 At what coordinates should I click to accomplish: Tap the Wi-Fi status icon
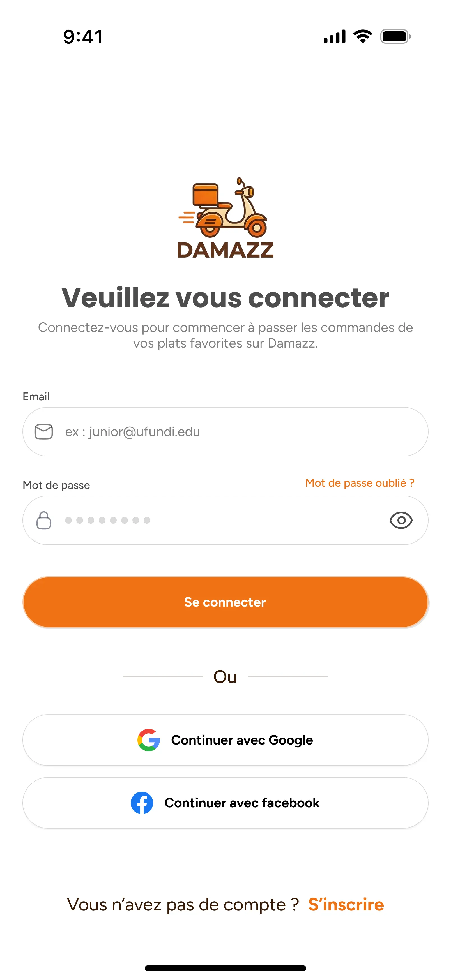point(363,36)
